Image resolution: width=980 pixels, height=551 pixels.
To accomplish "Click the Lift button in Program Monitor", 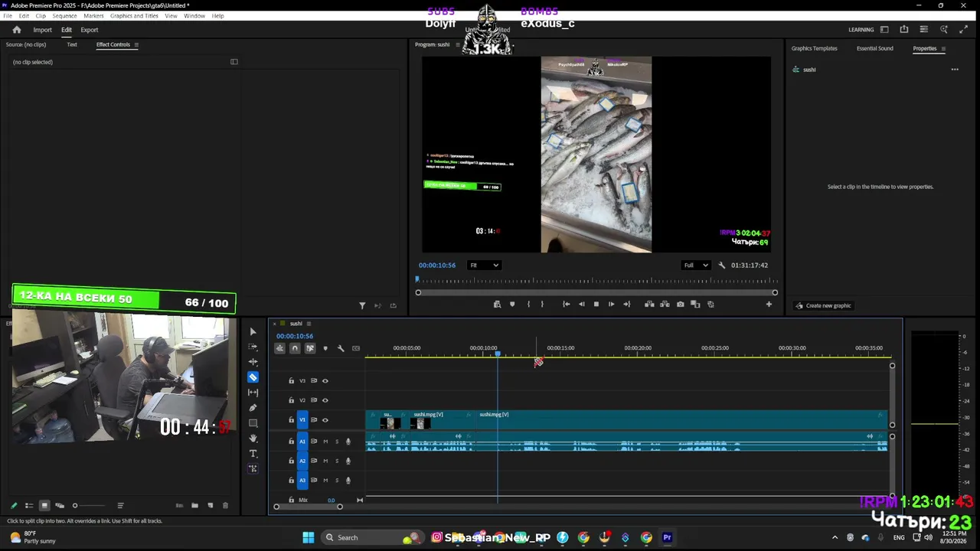I will [x=649, y=305].
